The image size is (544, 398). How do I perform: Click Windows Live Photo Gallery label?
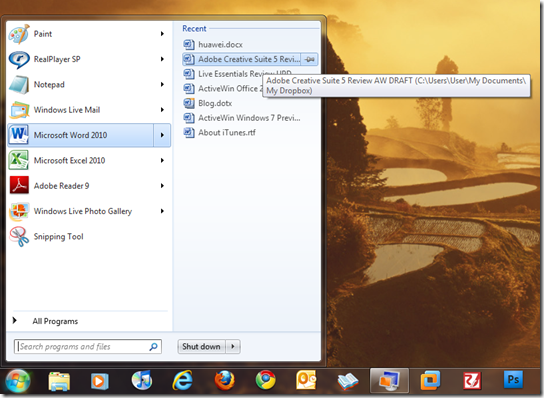click(x=83, y=211)
